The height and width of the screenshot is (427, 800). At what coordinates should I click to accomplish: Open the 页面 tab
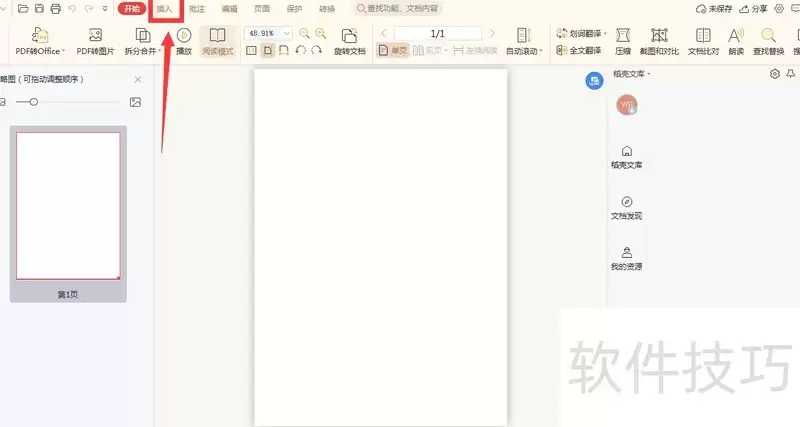point(262,9)
